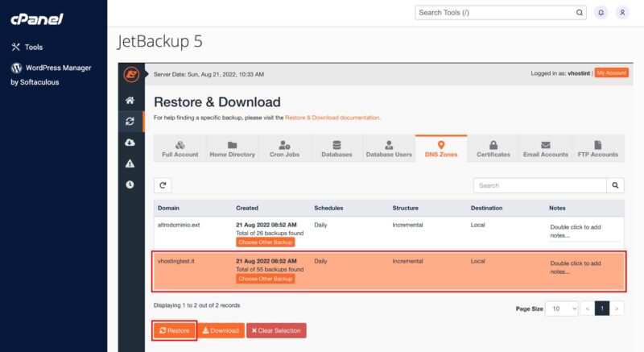The height and width of the screenshot is (352, 644).
Task: Click notes cell for altrodominio.ext
Action: (x=584, y=232)
